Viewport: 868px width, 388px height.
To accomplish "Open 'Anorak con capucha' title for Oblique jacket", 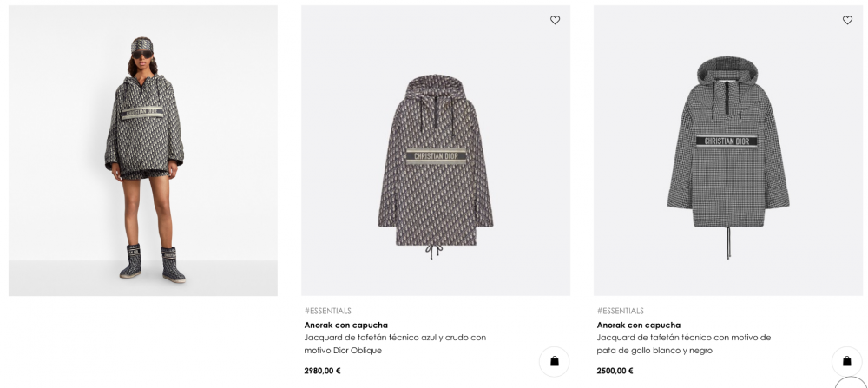I will pos(346,325).
